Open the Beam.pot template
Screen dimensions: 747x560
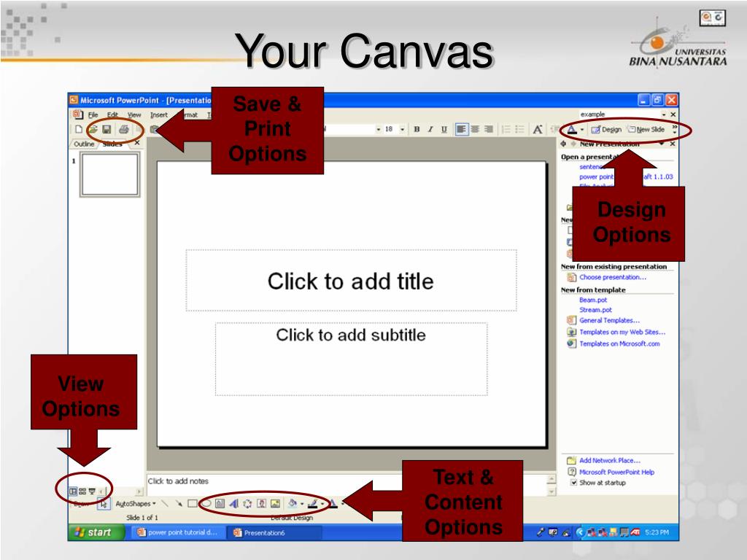(x=593, y=300)
